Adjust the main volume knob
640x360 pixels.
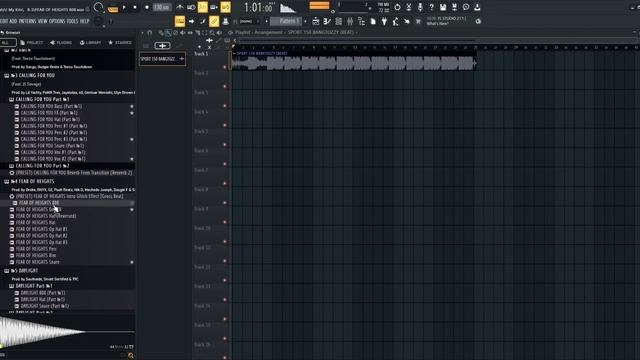tap(98, 7)
